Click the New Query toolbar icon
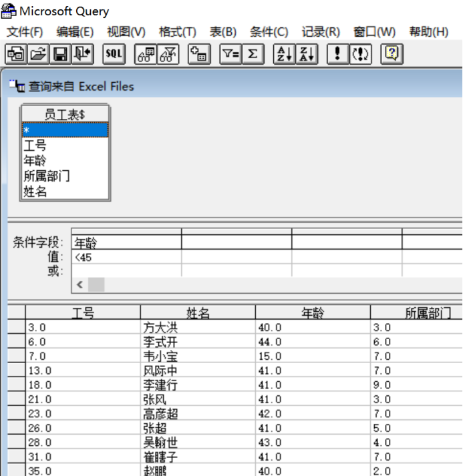This screenshot has width=463, height=476. [16, 54]
